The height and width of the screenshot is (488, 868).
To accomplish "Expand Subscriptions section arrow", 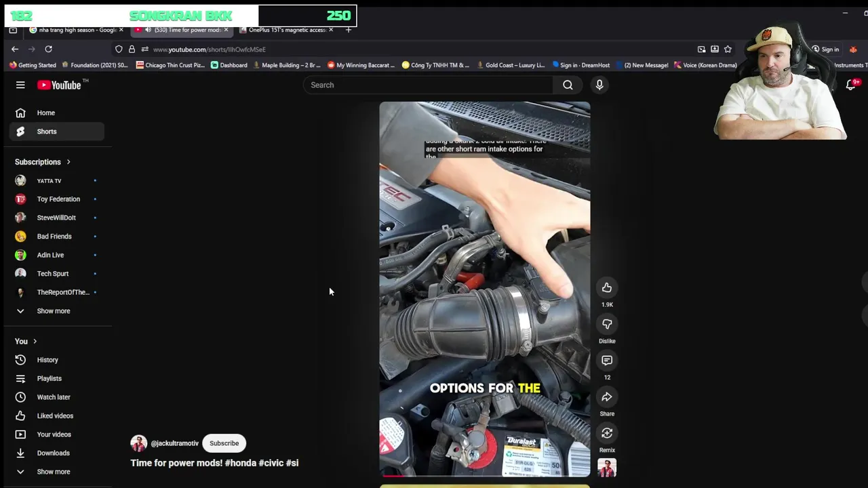I will (68, 162).
